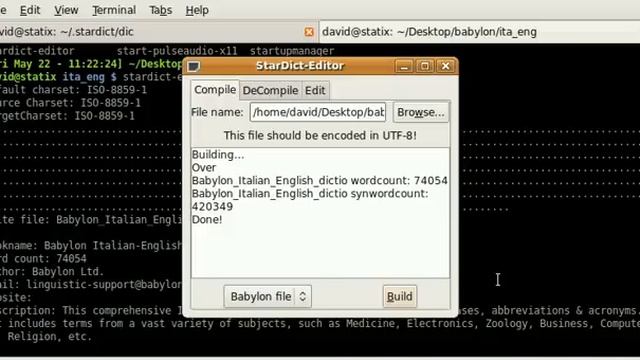Open the terminal View menu
The width and height of the screenshot is (640, 360).
(66, 10)
